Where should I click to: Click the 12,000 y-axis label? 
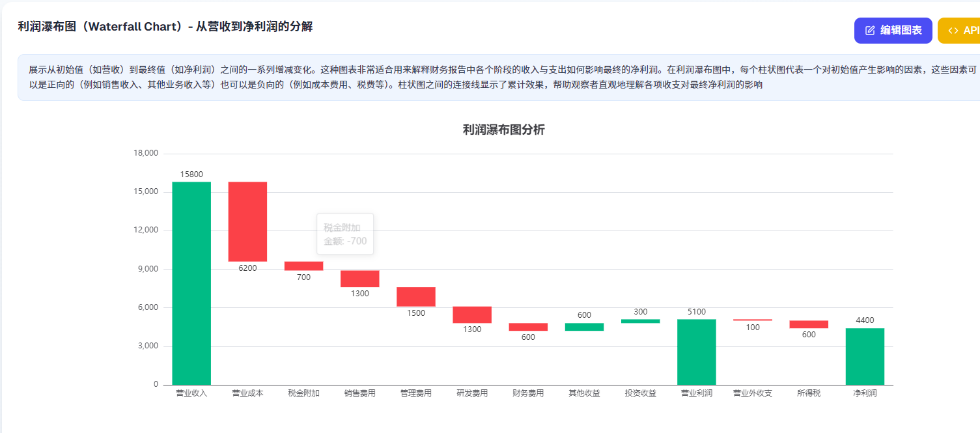146,230
